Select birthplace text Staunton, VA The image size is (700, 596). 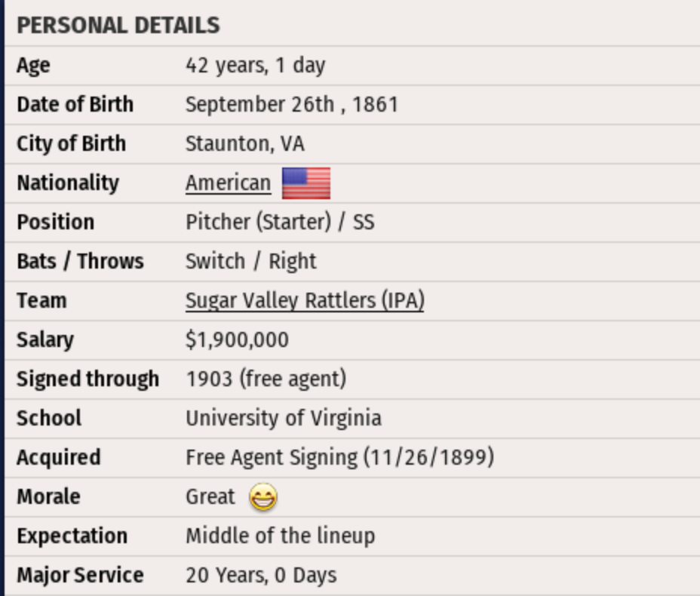245,143
